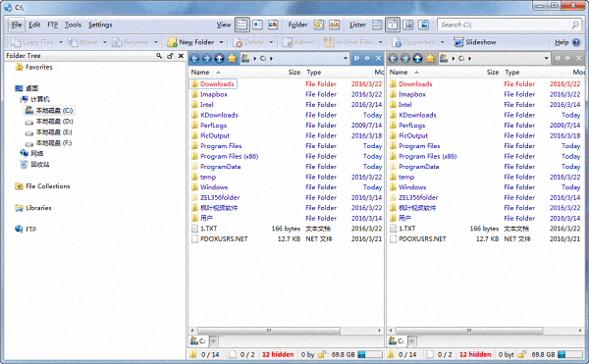This screenshot has height=364, width=589.
Task: Open the Settings menu
Action: (x=100, y=25)
